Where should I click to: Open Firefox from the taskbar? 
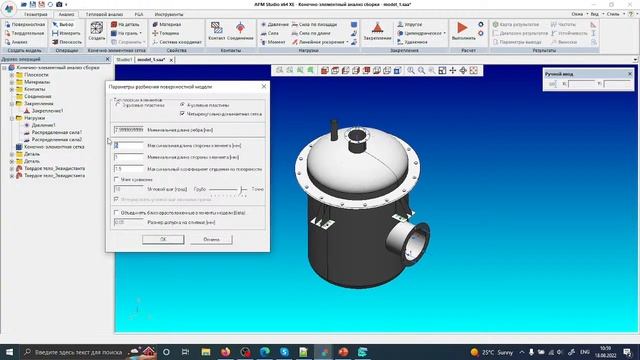[x=225, y=352]
